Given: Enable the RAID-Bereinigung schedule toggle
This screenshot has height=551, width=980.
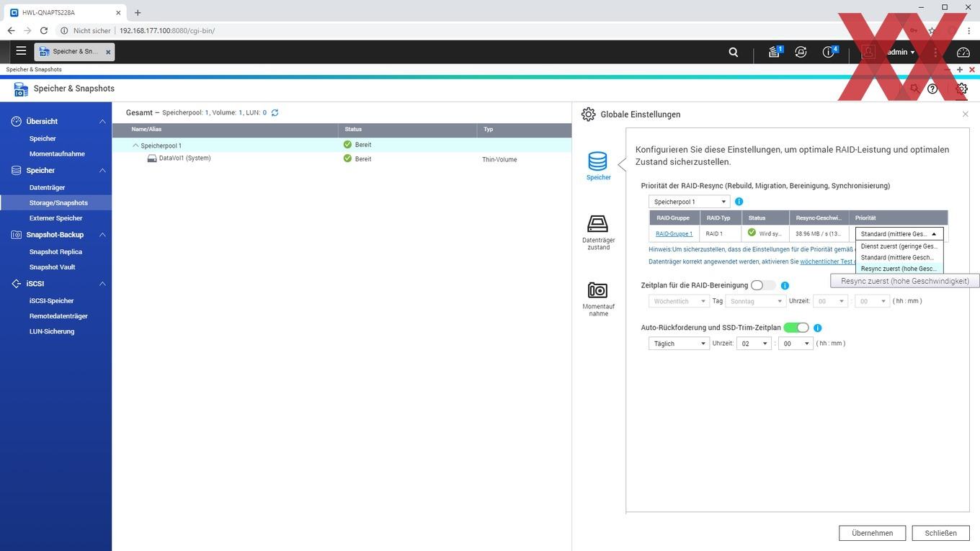Looking at the screenshot, I should click(763, 286).
